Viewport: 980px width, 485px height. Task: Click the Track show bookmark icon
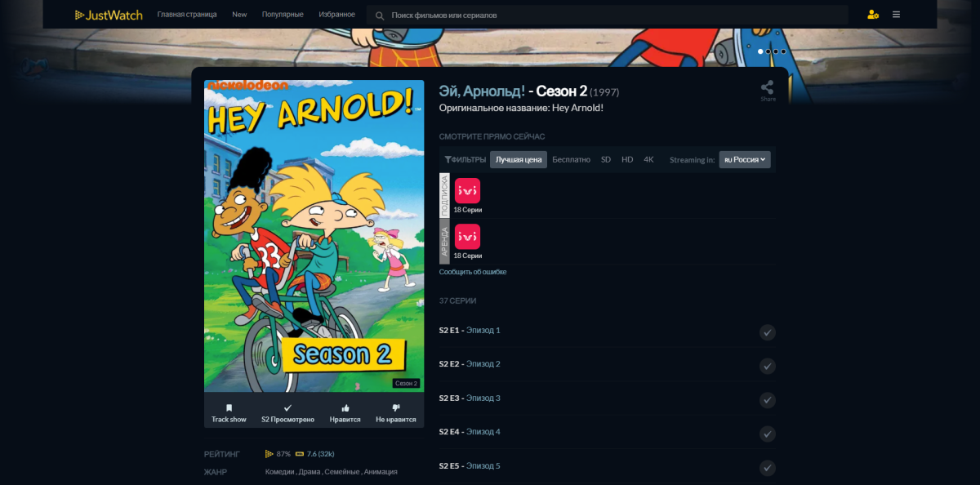(x=229, y=407)
